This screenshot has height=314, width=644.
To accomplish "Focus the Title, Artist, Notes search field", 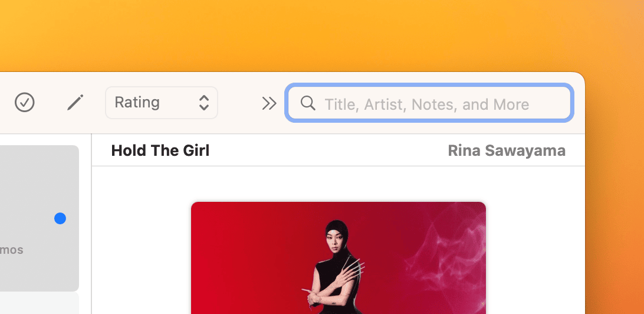I will click(429, 103).
